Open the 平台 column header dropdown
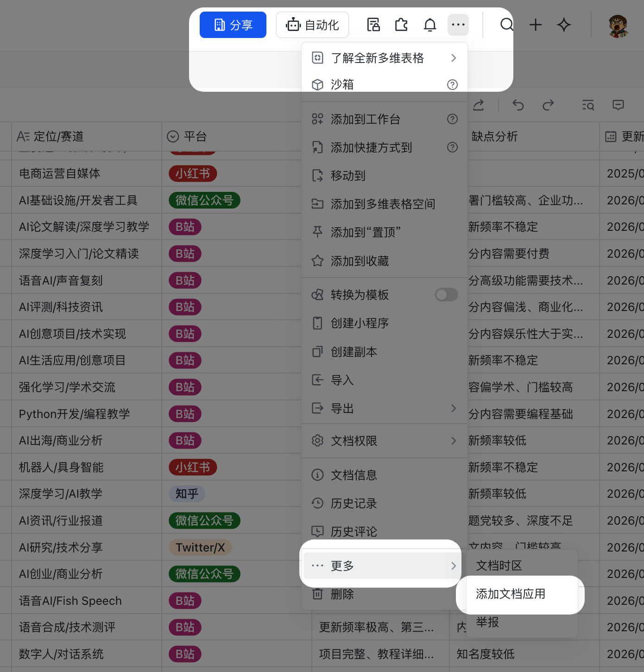Image resolution: width=644 pixels, height=672 pixels. tap(173, 136)
